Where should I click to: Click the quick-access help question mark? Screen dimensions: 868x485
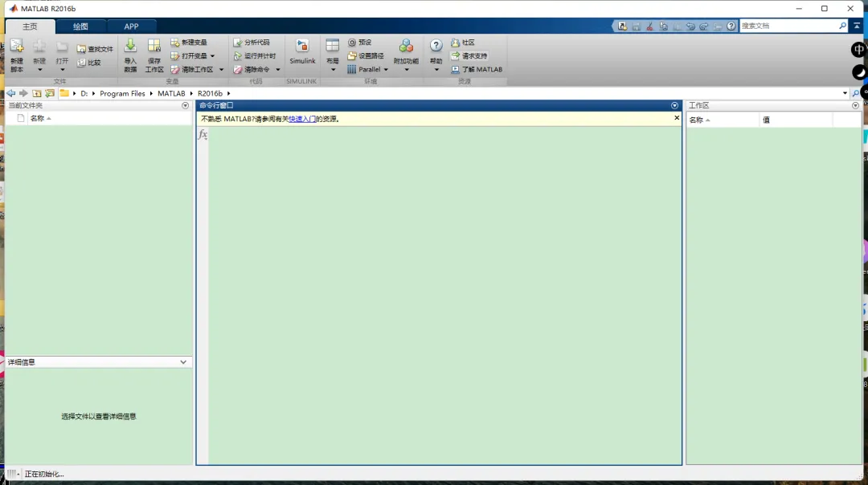pyautogui.click(x=731, y=26)
